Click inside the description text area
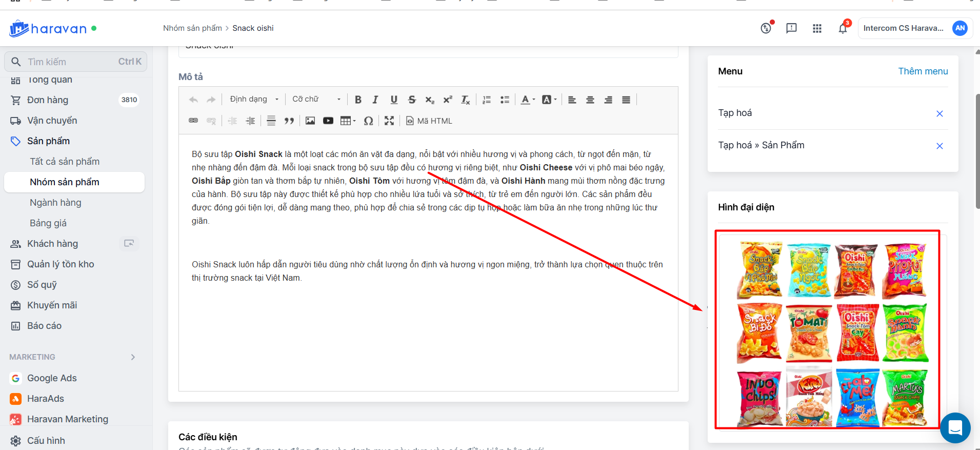 tap(428, 263)
